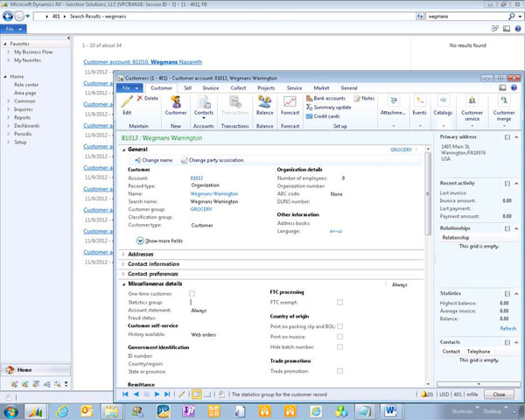Expand Inquiries in navigation pane
The image size is (525, 420).
(9, 109)
